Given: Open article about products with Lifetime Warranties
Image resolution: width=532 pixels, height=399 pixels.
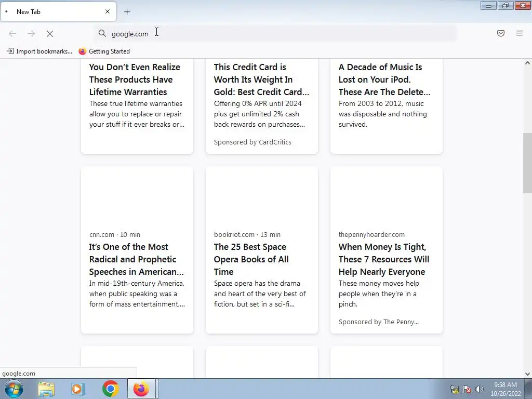Looking at the screenshot, I should point(135,79).
